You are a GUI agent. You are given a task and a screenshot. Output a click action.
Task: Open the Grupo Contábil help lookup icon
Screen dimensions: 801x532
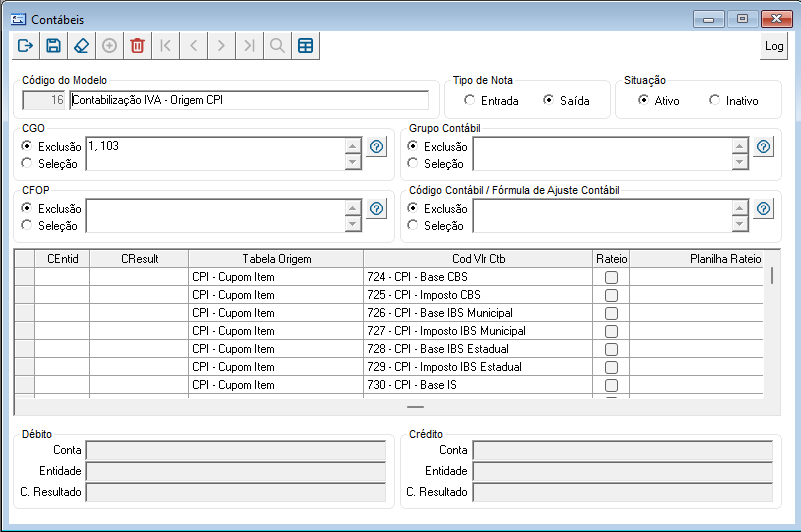point(763,147)
